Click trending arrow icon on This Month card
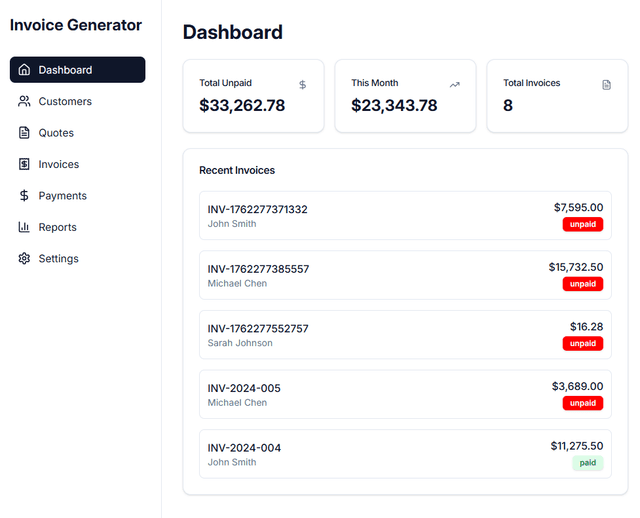The width and height of the screenshot is (640, 518). coord(455,85)
